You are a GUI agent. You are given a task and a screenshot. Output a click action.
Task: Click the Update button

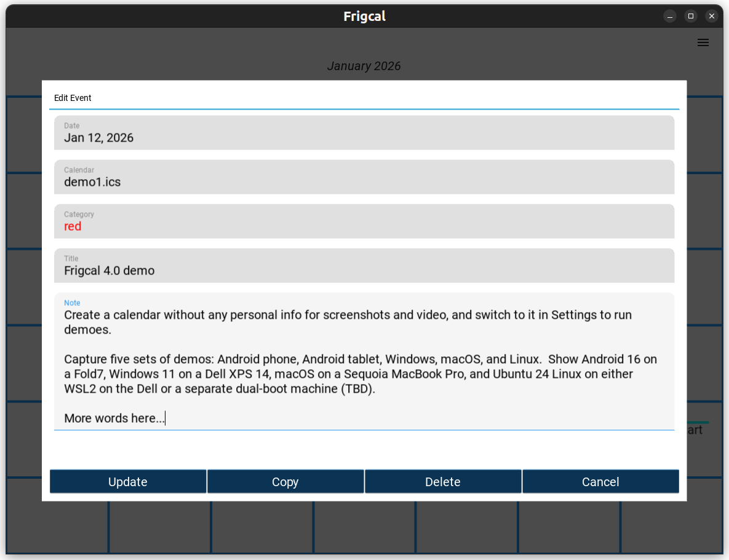[128, 482]
